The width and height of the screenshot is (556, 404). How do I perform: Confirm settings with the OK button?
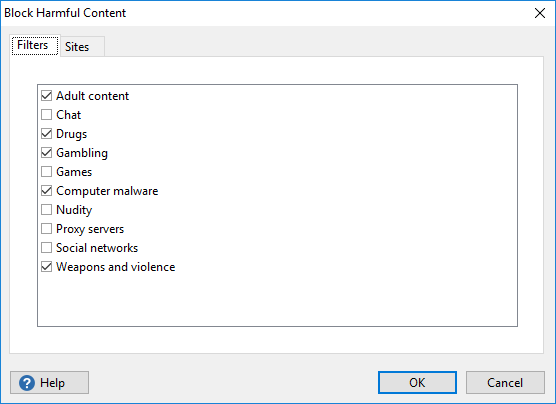point(417,383)
